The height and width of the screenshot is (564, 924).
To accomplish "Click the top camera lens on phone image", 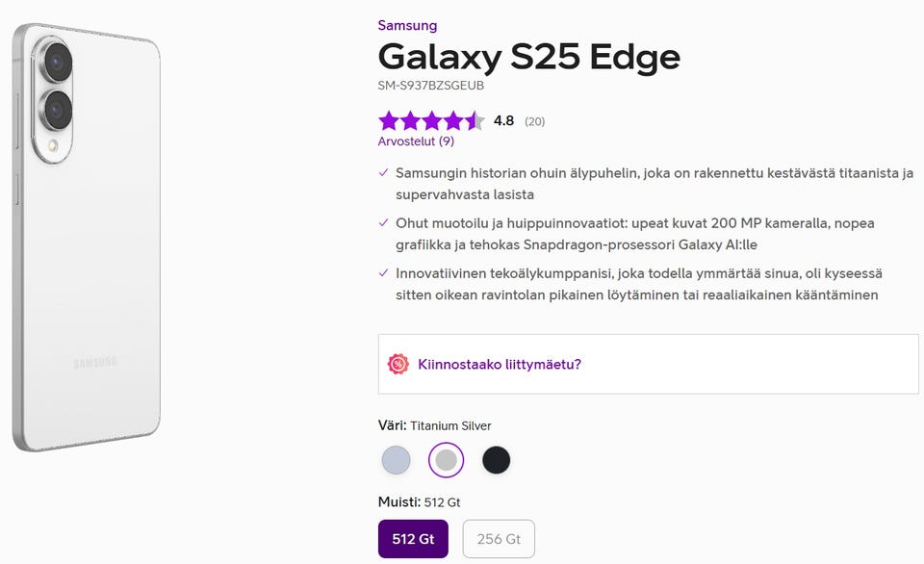I will pos(57,64).
